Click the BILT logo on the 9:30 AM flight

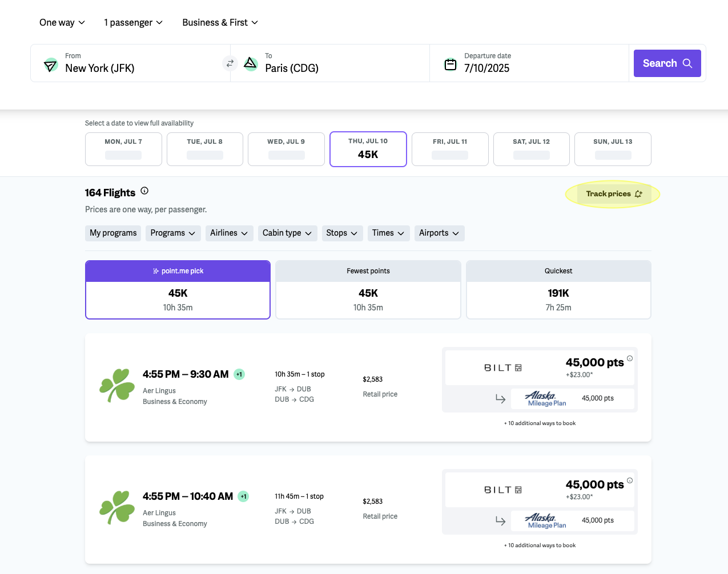pos(502,368)
